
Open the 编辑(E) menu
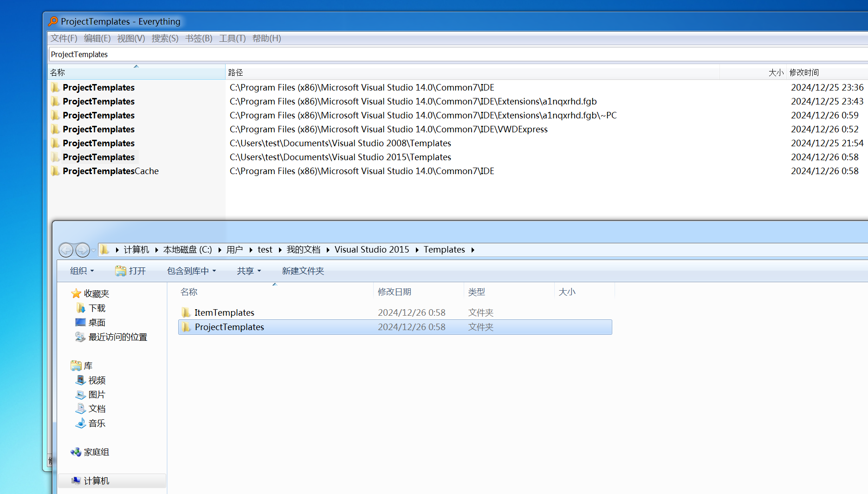[x=97, y=39]
